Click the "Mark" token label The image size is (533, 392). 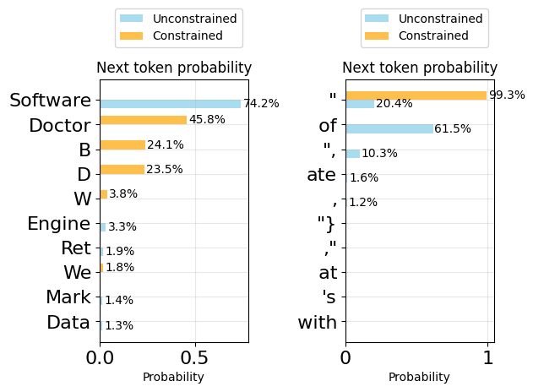tap(68, 297)
